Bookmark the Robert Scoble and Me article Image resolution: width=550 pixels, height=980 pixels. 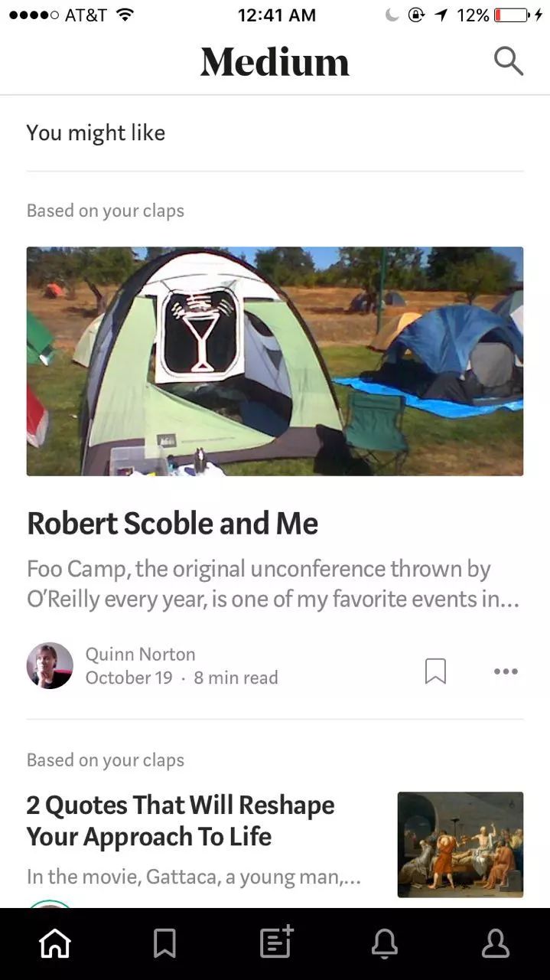pos(435,671)
